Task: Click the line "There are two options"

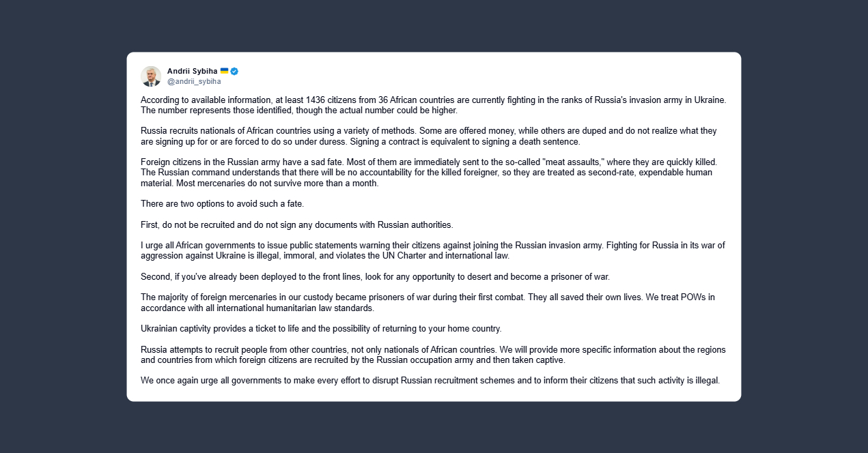Action: click(x=222, y=204)
